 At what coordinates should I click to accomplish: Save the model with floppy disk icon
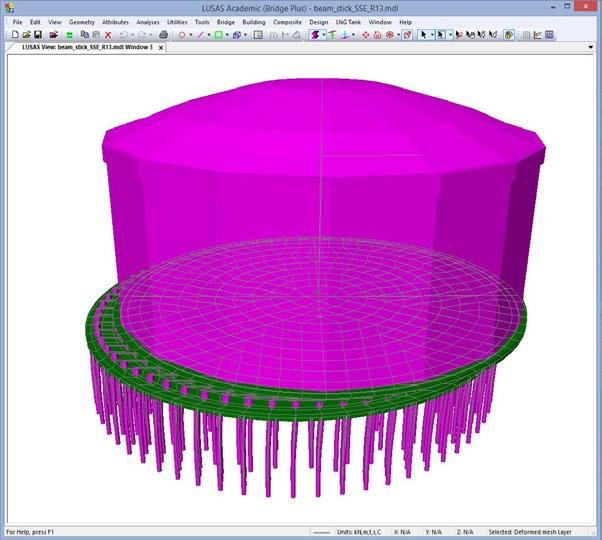point(38,35)
